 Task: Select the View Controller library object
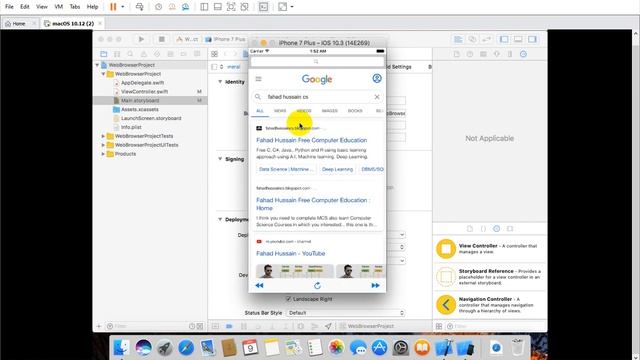coord(489,249)
